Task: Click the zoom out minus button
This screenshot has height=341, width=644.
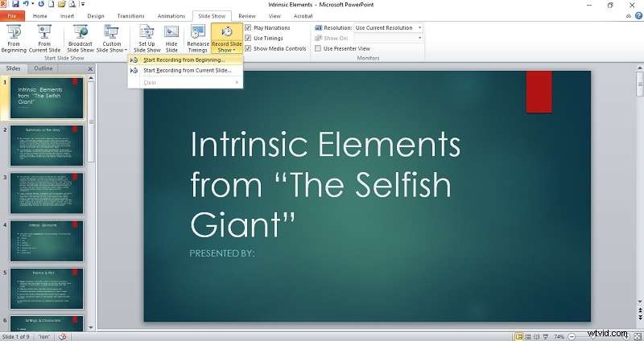Action: [x=572, y=337]
